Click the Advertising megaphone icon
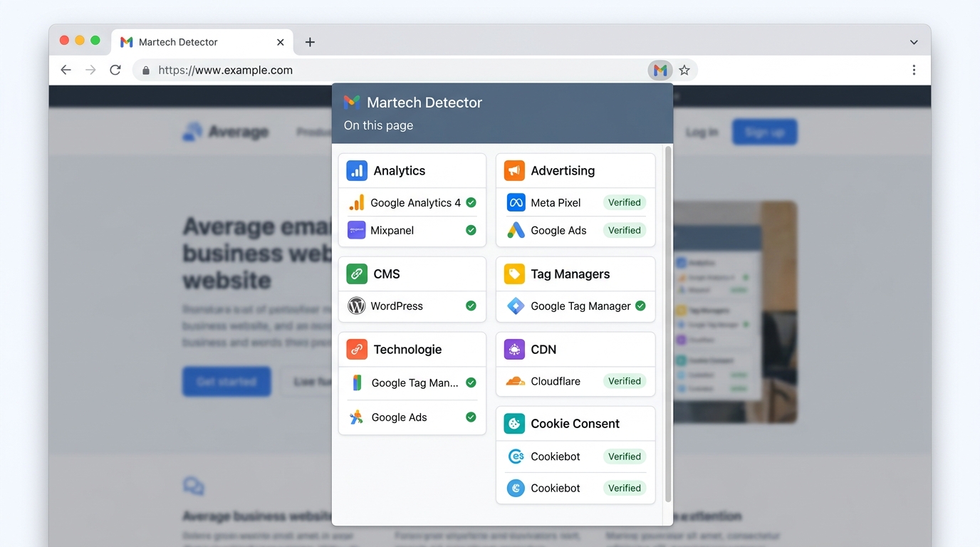 point(514,171)
